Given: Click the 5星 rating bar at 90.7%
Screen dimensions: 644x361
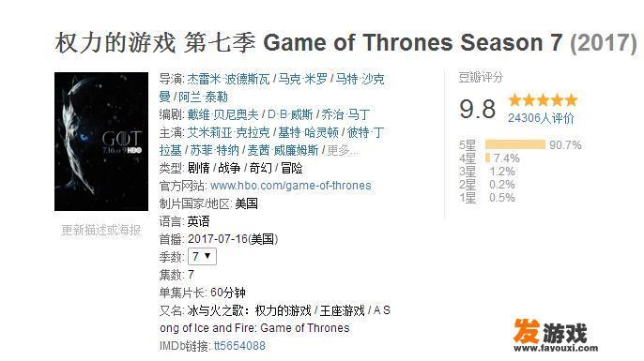Looking at the screenshot, I should [515, 144].
